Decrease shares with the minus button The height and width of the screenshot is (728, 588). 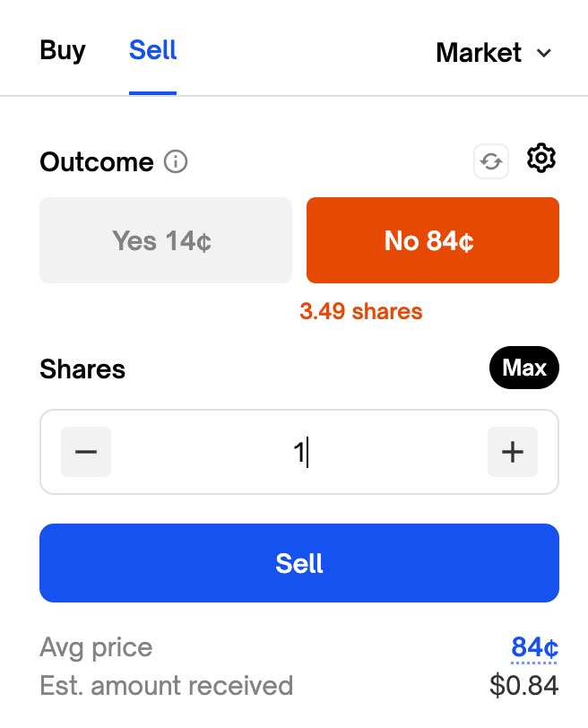coord(86,452)
